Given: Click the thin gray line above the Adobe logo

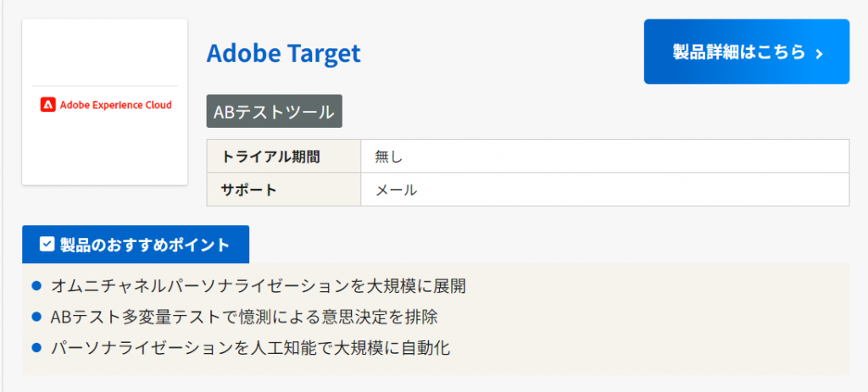Looking at the screenshot, I should (x=104, y=86).
